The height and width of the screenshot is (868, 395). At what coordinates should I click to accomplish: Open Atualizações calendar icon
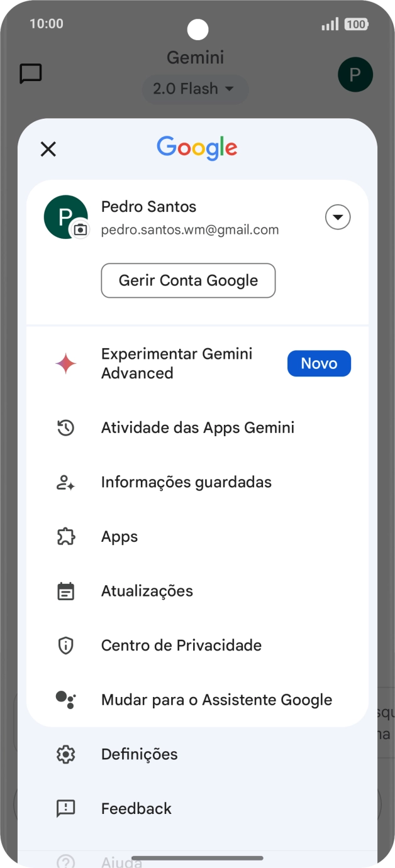click(65, 591)
